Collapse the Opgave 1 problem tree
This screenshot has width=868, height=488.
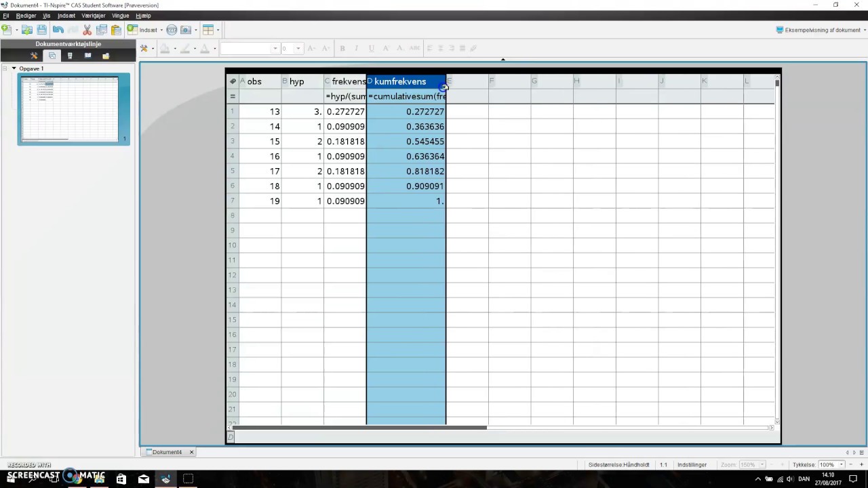coord(14,68)
